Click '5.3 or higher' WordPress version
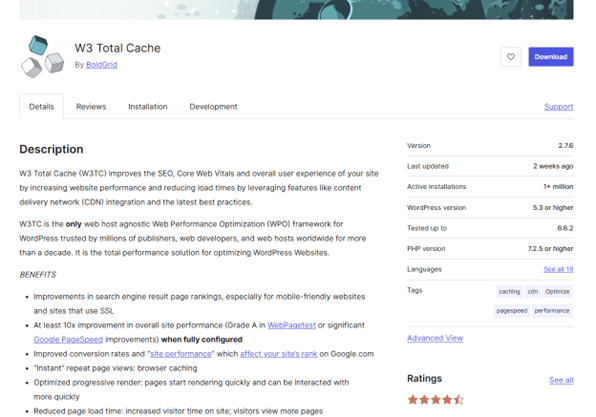The width and height of the screenshot is (596, 417). pyautogui.click(x=553, y=208)
